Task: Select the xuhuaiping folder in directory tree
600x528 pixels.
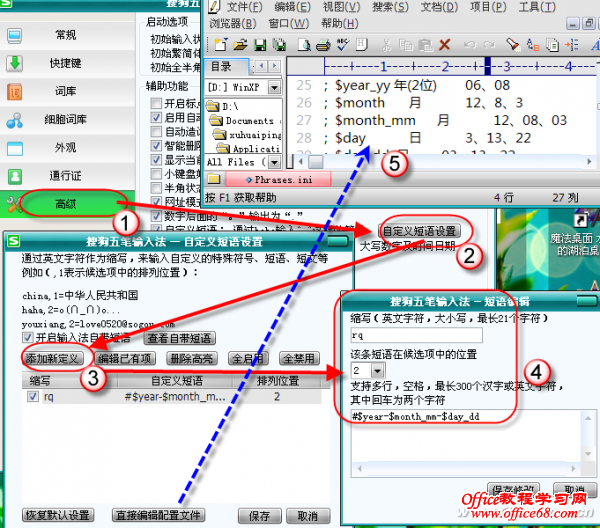Action: click(x=248, y=135)
